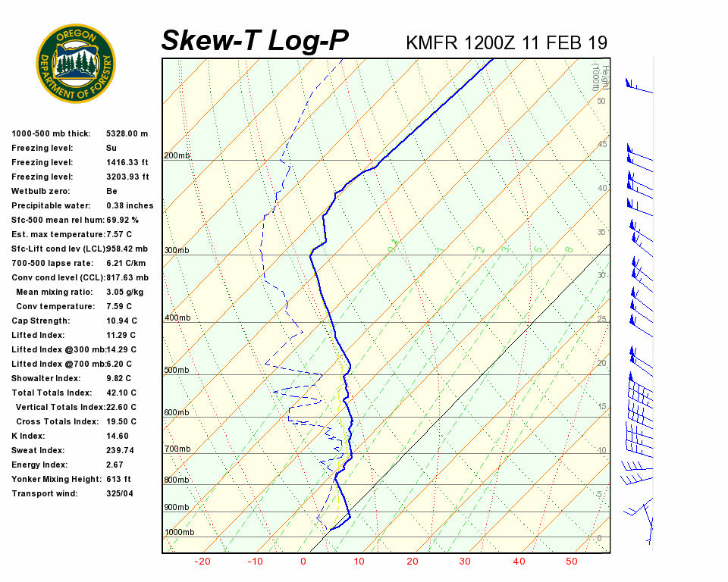Select the 1000mb pressure level label
The image size is (728, 582).
click(x=179, y=533)
